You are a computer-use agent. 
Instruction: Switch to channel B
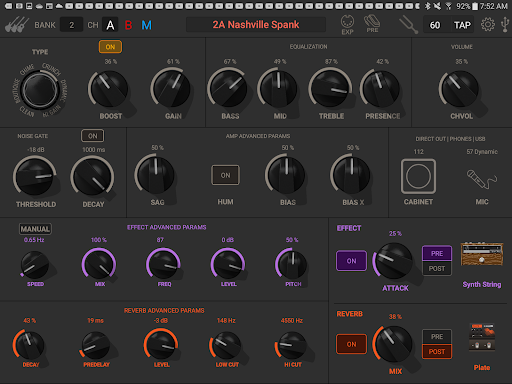point(128,25)
